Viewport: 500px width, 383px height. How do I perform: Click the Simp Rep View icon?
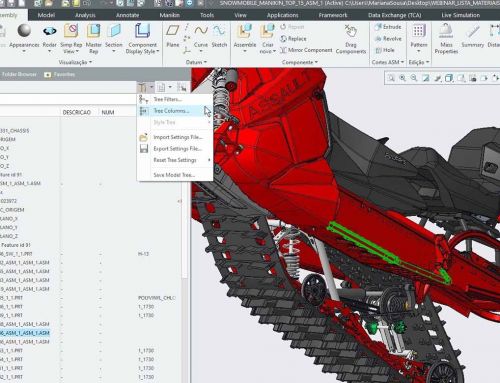pyautogui.click(x=71, y=31)
